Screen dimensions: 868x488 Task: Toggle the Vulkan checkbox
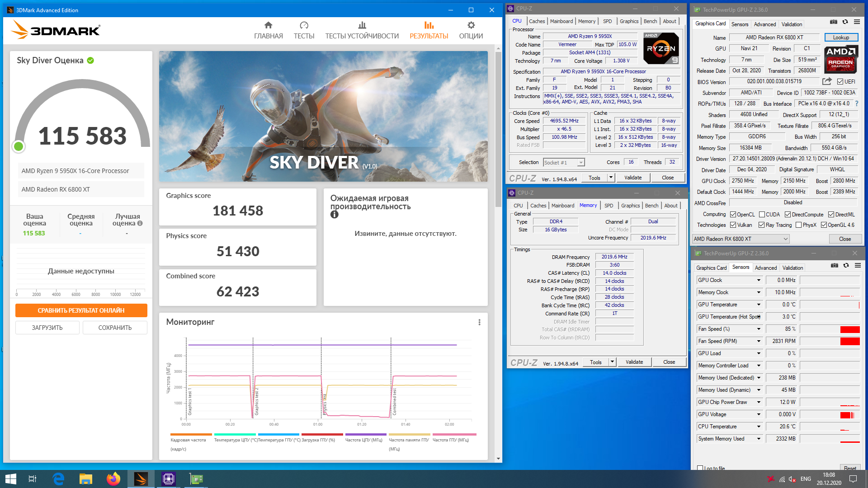point(733,225)
